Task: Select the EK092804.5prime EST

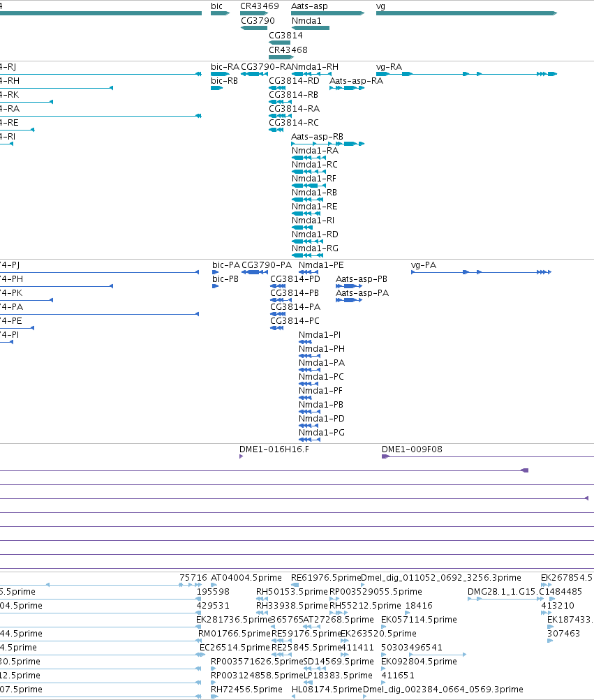Action: 384,669
